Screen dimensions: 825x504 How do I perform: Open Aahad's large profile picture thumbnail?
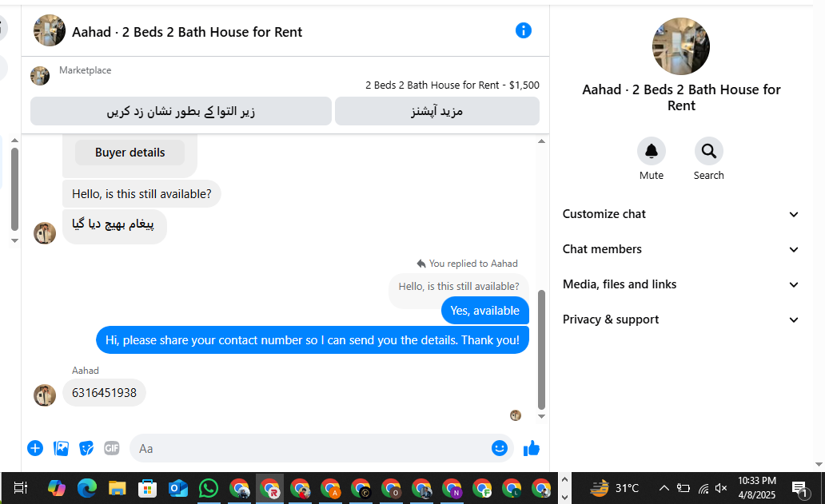(x=681, y=46)
